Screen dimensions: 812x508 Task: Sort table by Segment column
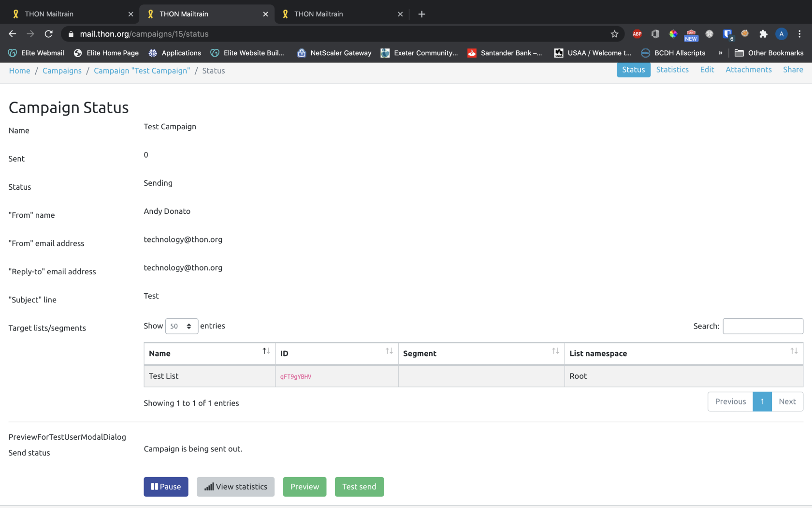tap(481, 353)
